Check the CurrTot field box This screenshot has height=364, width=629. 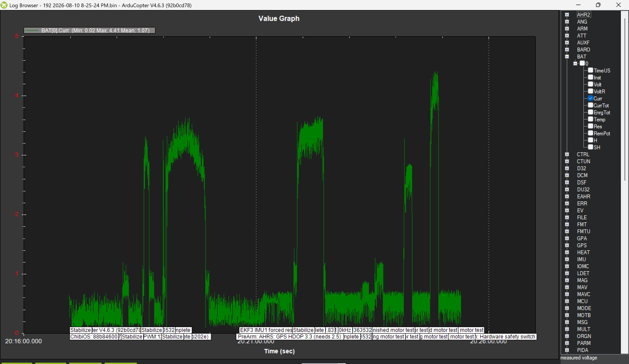(x=590, y=105)
